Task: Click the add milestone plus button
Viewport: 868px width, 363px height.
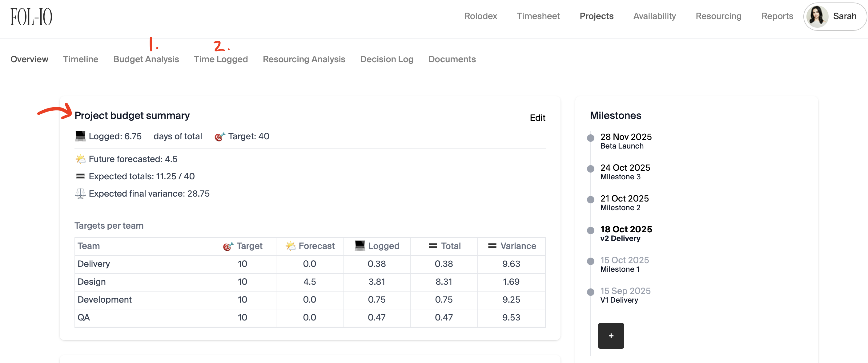Action: coord(611,335)
